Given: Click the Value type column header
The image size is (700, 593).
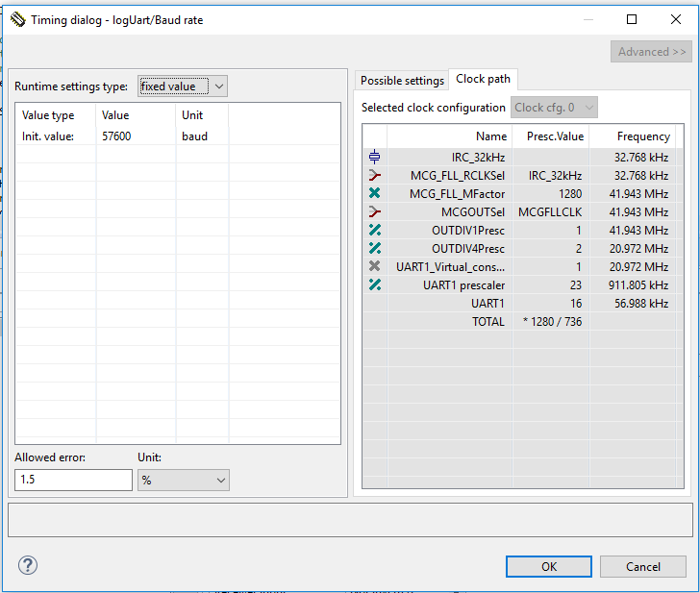Looking at the screenshot, I should tap(56, 115).
